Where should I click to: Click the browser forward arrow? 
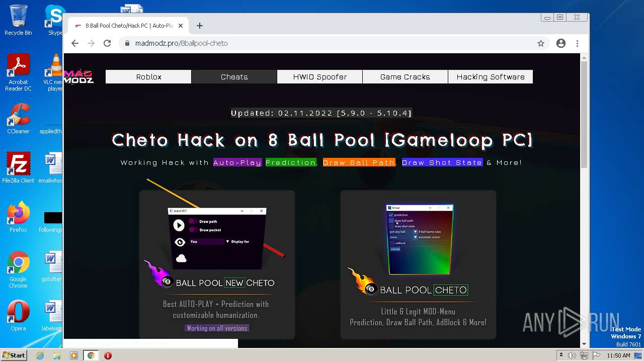91,43
